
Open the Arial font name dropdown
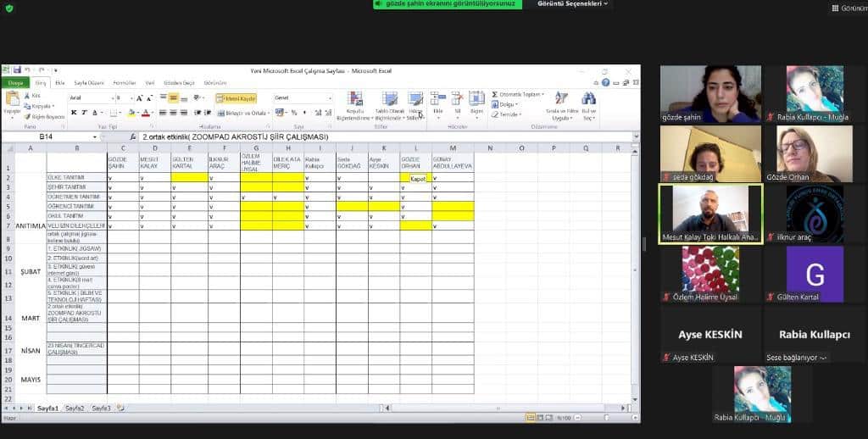(110, 98)
